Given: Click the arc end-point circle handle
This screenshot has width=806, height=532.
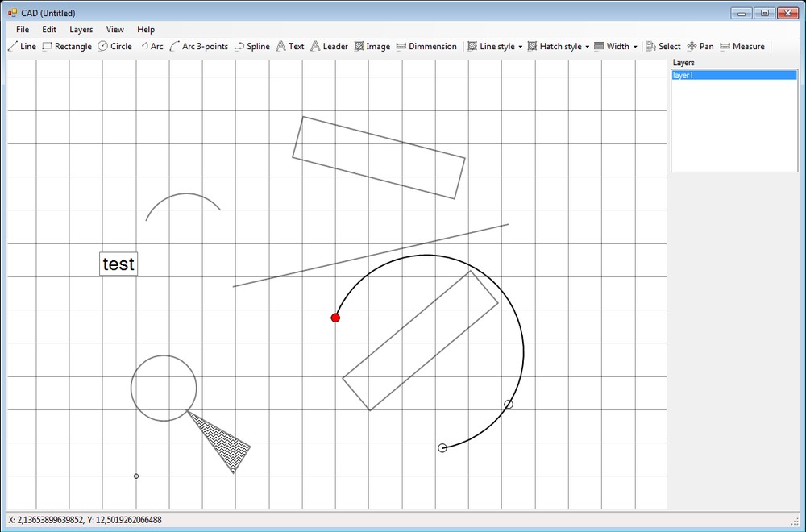Looking at the screenshot, I should pyautogui.click(x=442, y=447).
